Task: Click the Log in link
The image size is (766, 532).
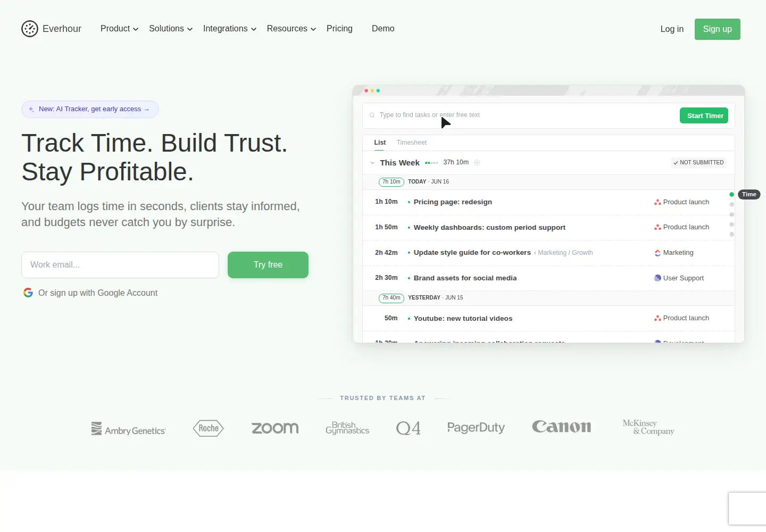Action: pyautogui.click(x=672, y=29)
